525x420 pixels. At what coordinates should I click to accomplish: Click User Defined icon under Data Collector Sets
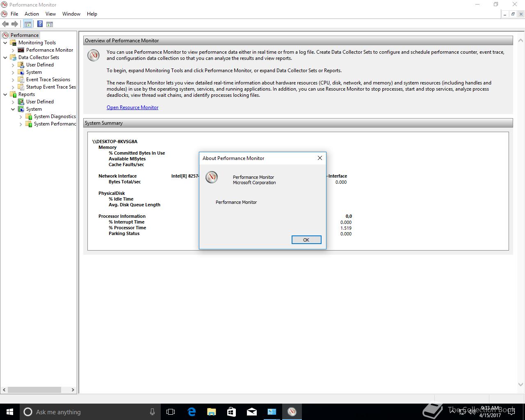[x=21, y=65]
